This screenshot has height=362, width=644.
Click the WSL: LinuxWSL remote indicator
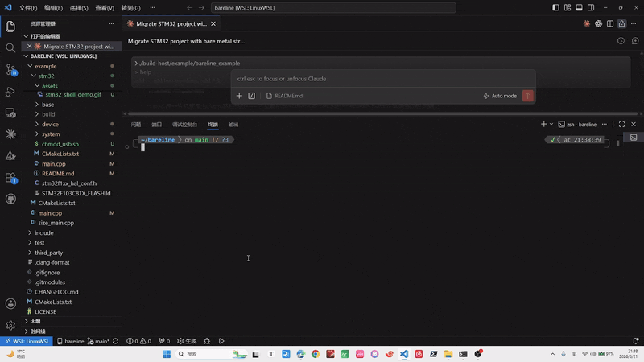coord(27,341)
